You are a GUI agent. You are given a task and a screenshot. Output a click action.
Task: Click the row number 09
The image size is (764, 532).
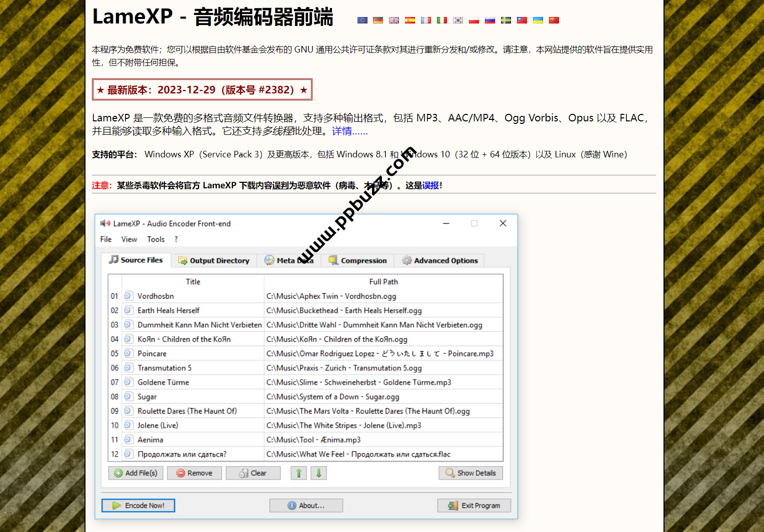114,411
